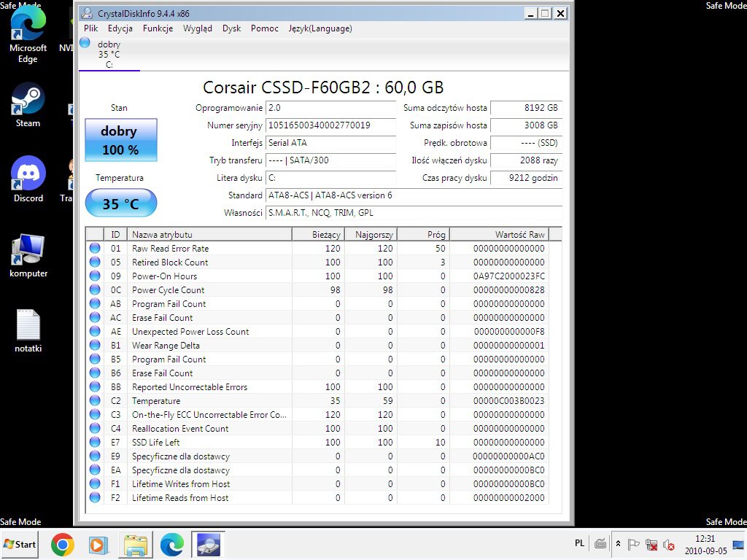Image resolution: width=747 pixels, height=560 pixels.
Task: Click the Start button
Action: tap(20, 544)
